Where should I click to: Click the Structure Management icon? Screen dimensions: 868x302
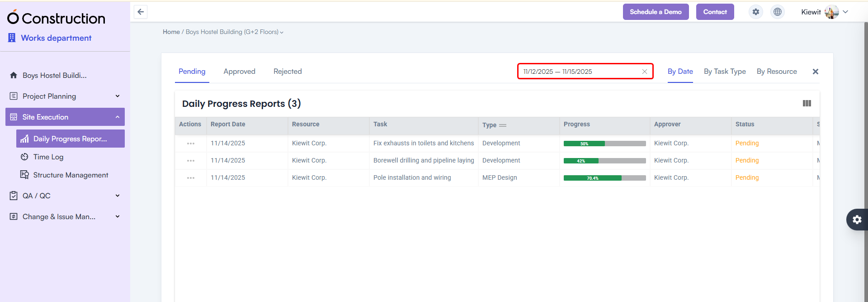[24, 175]
